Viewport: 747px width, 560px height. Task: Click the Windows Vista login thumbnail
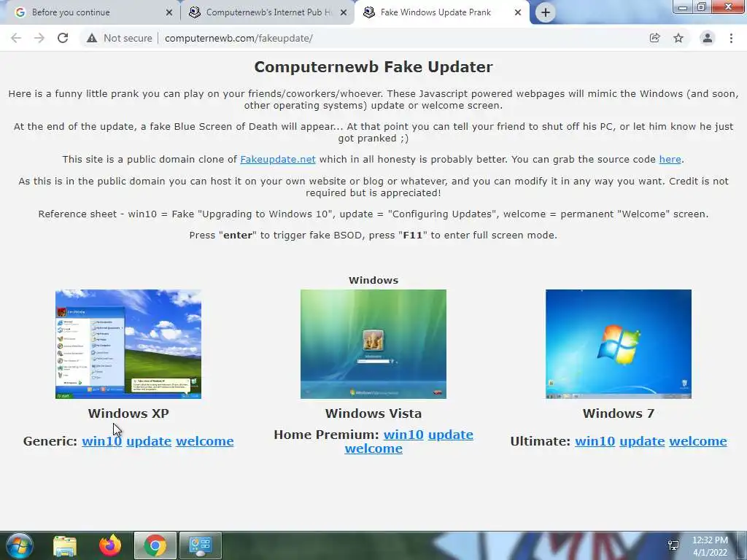click(373, 344)
